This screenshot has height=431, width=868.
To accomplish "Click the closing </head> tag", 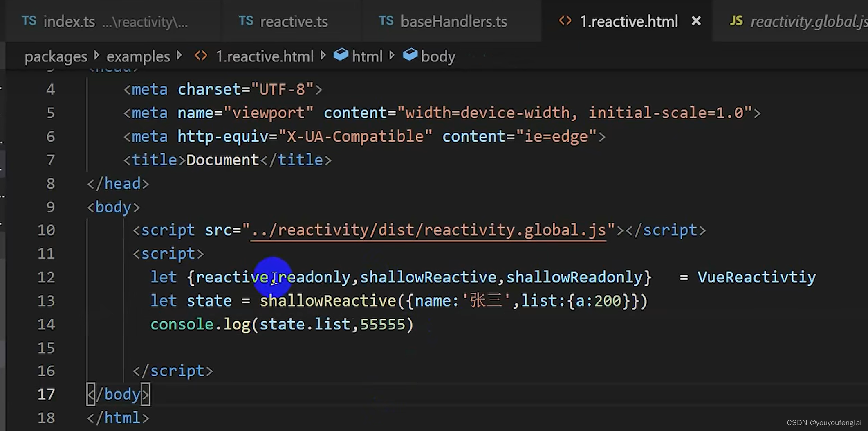I will click(118, 184).
